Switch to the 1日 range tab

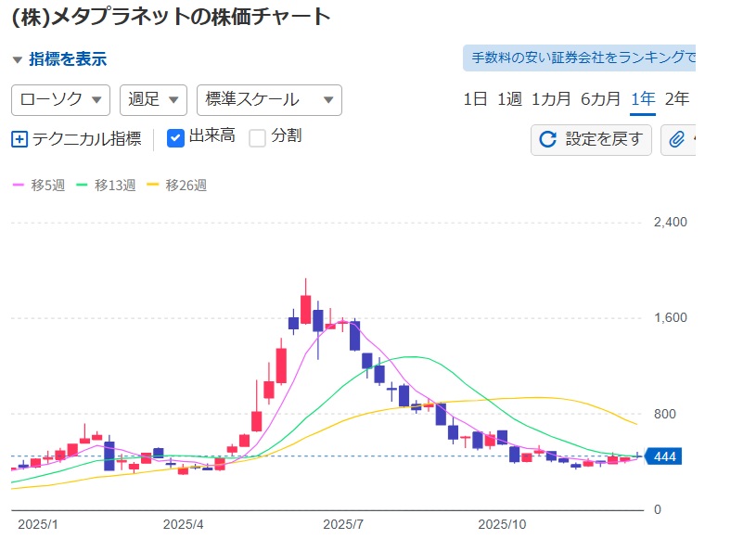475,99
